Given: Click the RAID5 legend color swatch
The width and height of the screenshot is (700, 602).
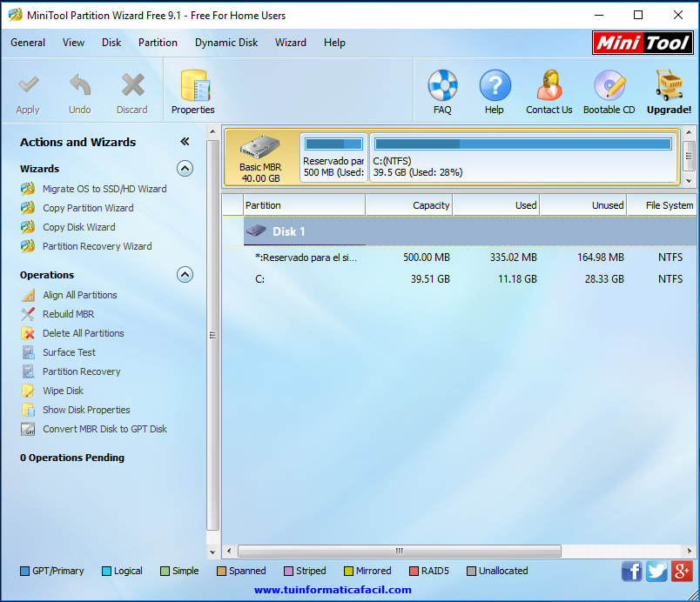Looking at the screenshot, I should point(414,572).
